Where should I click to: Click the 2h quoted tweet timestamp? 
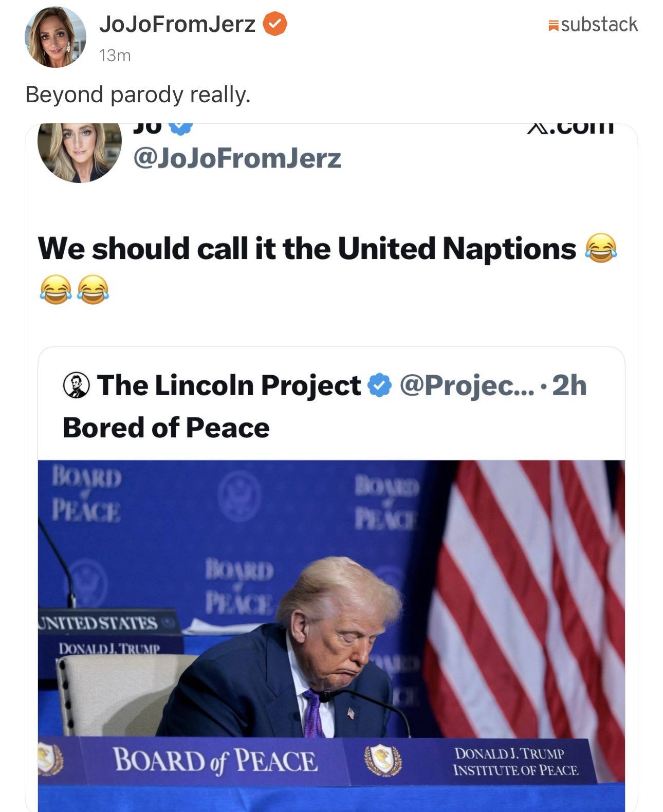pos(569,385)
